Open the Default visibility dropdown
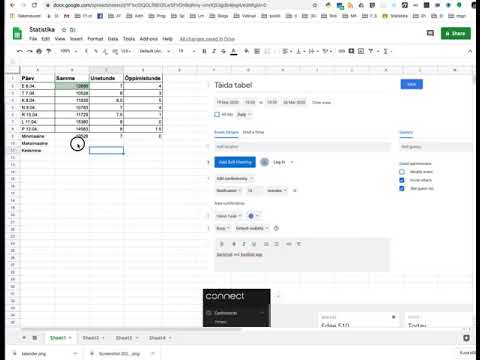 pyautogui.click(x=252, y=228)
